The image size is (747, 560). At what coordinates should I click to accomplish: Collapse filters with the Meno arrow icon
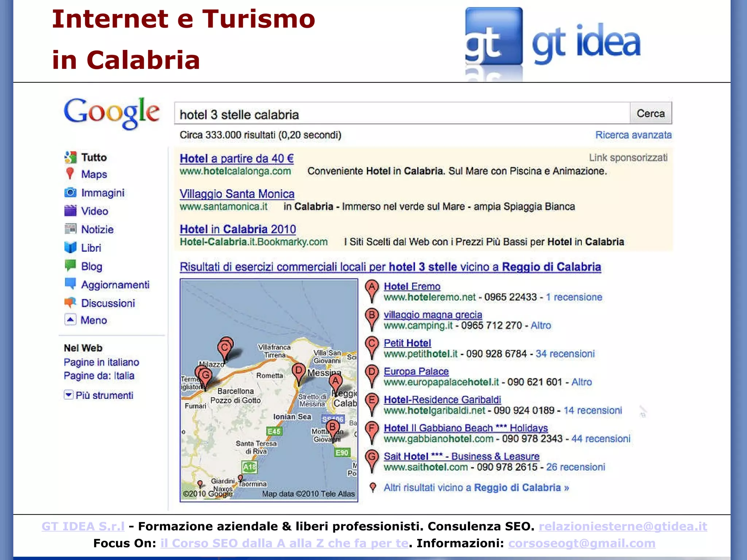coord(70,320)
